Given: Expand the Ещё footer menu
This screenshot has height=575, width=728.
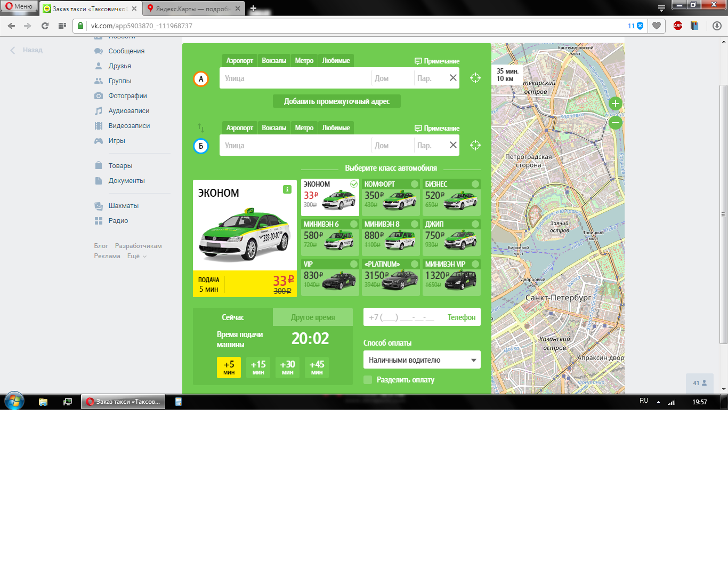Looking at the screenshot, I should tap(137, 256).
